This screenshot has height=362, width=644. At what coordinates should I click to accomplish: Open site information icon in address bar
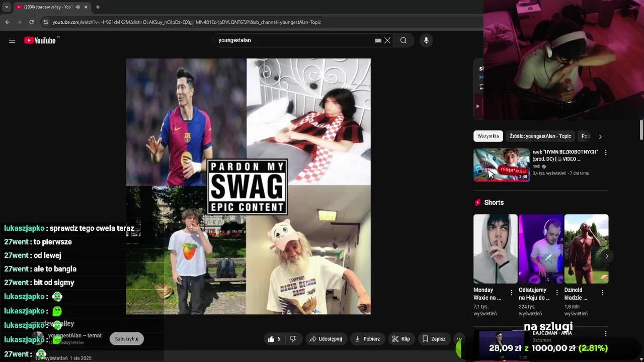[46, 22]
